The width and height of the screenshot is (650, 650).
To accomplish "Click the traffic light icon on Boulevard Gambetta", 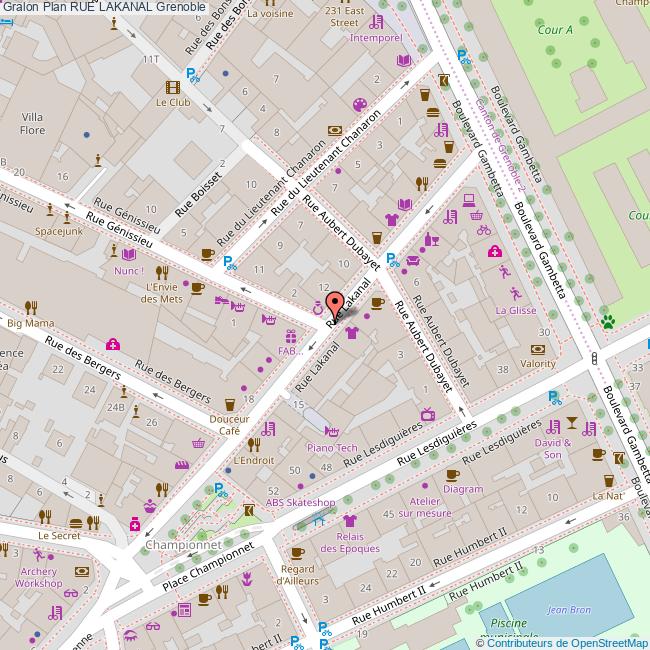I will [594, 357].
